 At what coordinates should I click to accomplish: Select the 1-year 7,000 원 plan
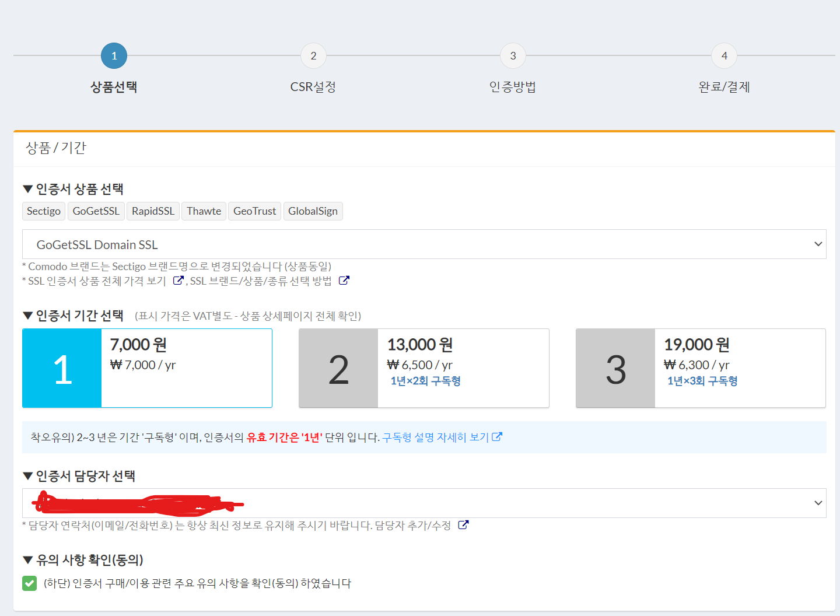(x=147, y=368)
